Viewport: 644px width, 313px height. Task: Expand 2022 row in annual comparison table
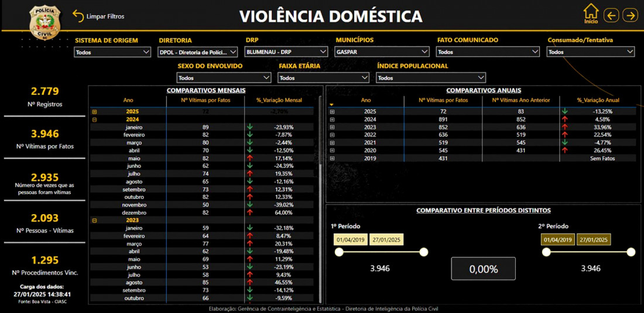(332, 135)
